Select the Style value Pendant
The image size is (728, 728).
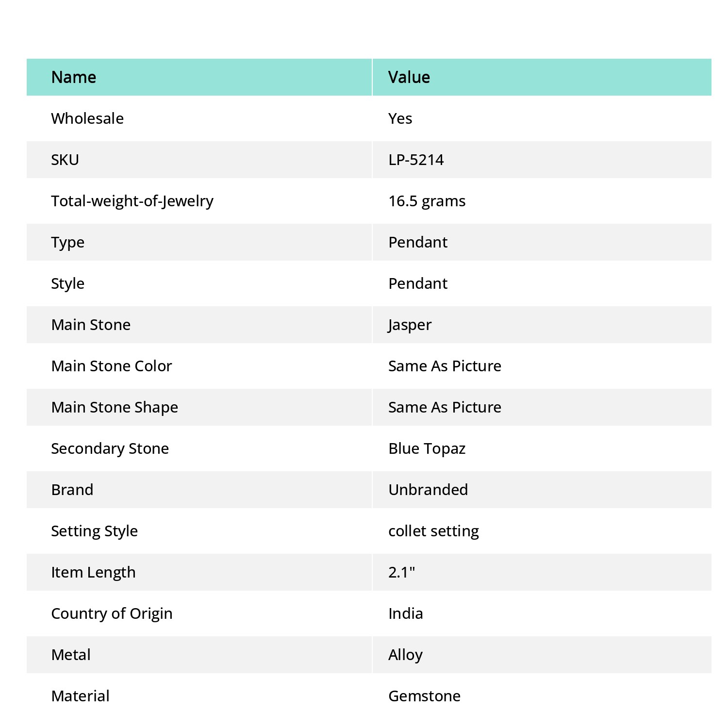coord(418,283)
